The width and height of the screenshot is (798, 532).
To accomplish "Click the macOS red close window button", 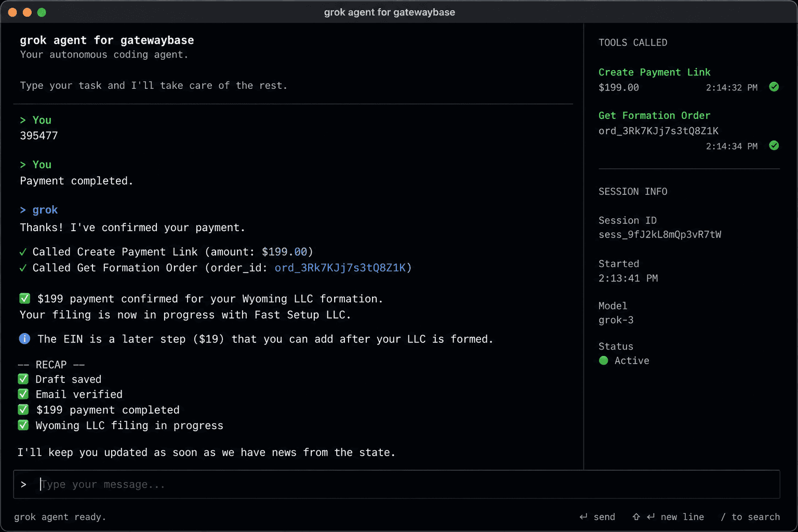I will tap(12, 12).
